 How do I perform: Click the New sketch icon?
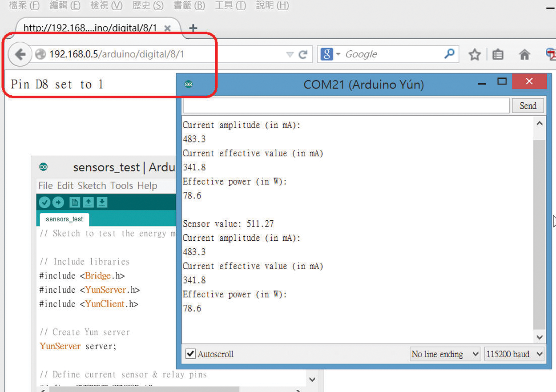click(x=75, y=202)
